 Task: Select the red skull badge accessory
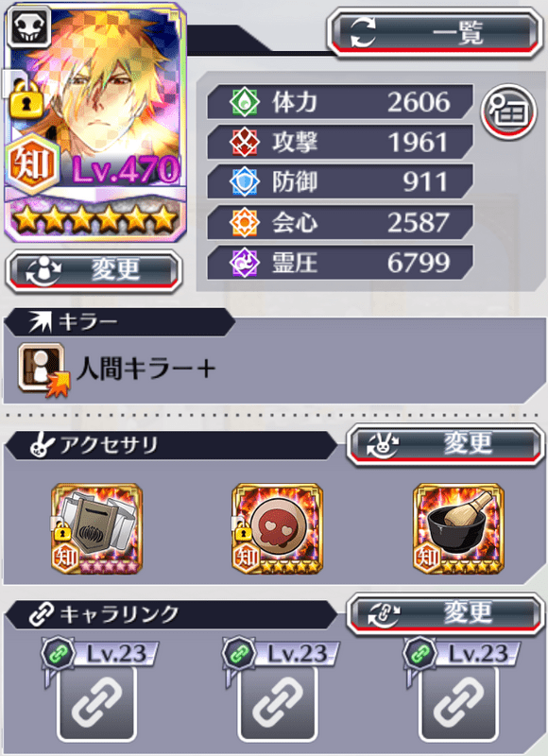(x=278, y=529)
